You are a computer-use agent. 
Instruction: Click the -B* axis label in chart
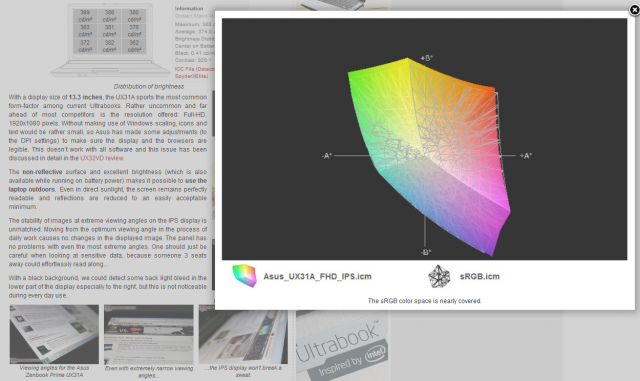[426, 252]
